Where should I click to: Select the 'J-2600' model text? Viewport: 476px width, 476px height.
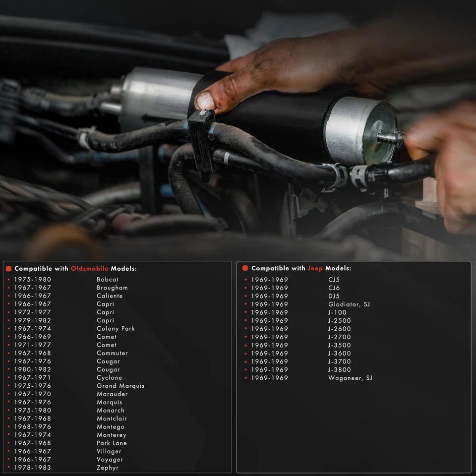coord(339,329)
